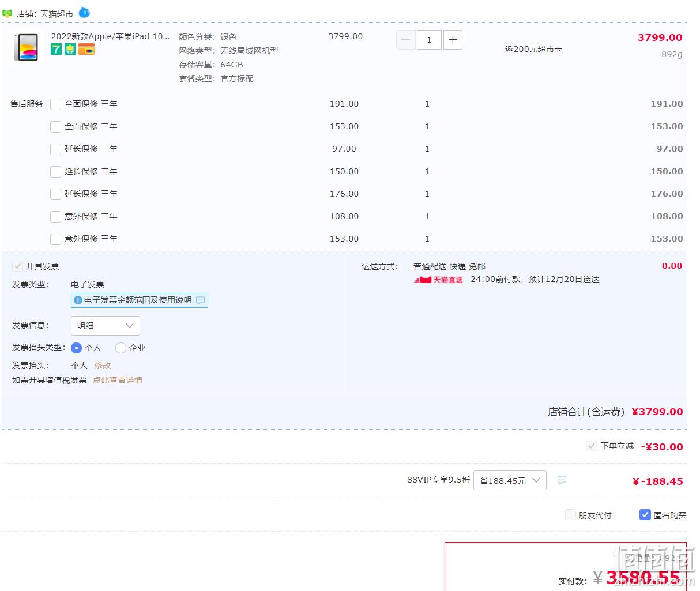The image size is (700, 591).
Task: Click the blue Wangwang chat icon beside 天猫超市
Action: coord(84,13)
